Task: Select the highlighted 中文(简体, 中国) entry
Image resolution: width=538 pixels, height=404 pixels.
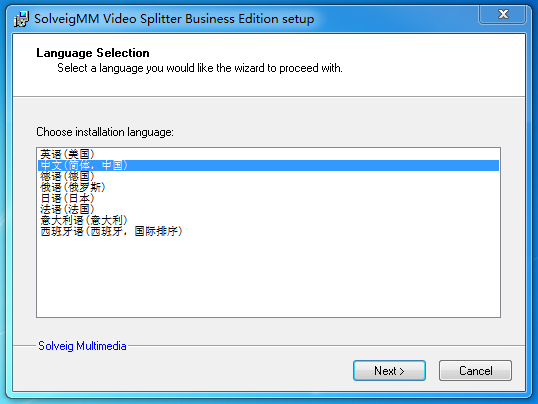Action: 268,165
